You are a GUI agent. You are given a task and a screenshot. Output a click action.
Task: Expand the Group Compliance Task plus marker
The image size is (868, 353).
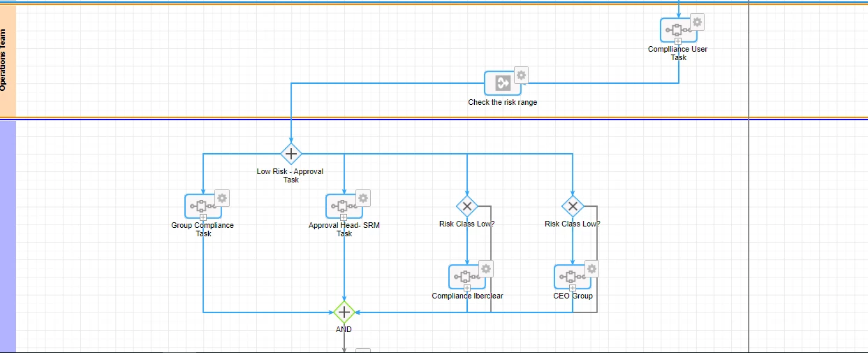click(x=203, y=217)
